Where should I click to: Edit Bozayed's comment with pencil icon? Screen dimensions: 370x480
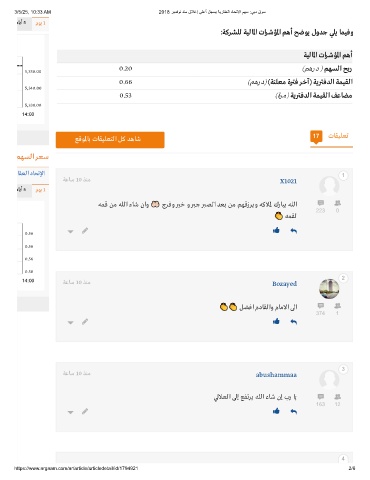pyautogui.click(x=85, y=321)
